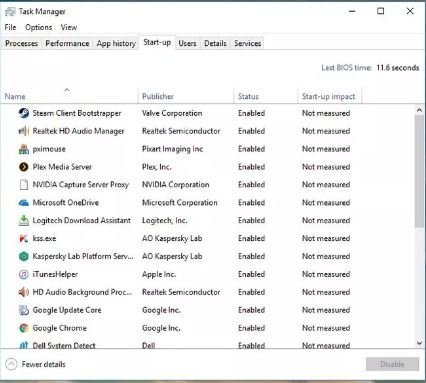
Task: Click the Logitech, Inc. publisher cell
Action: 165,220
